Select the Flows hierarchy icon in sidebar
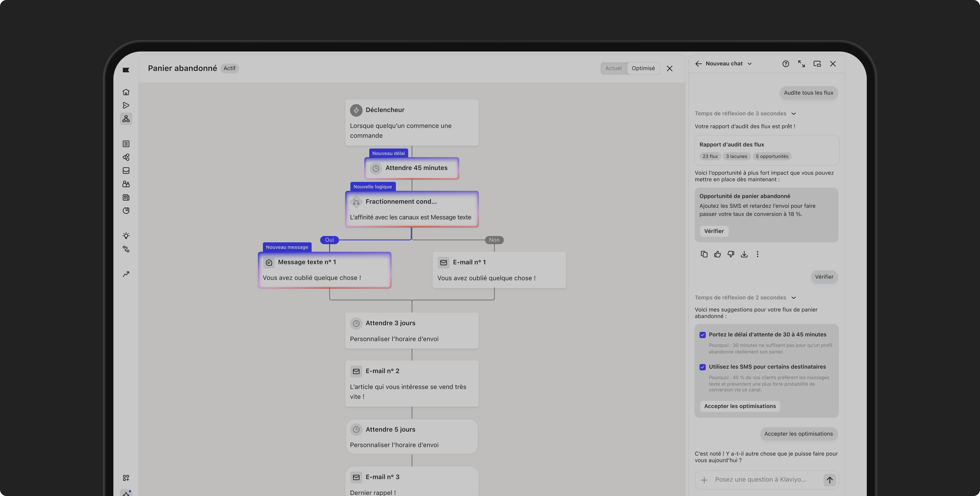This screenshot has height=496, width=980. pos(126,119)
